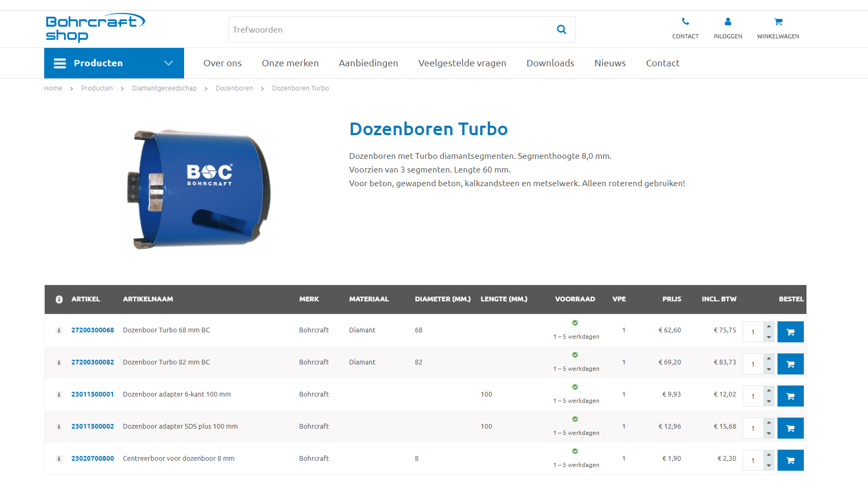Expand the Producten dropdown

pos(168,63)
